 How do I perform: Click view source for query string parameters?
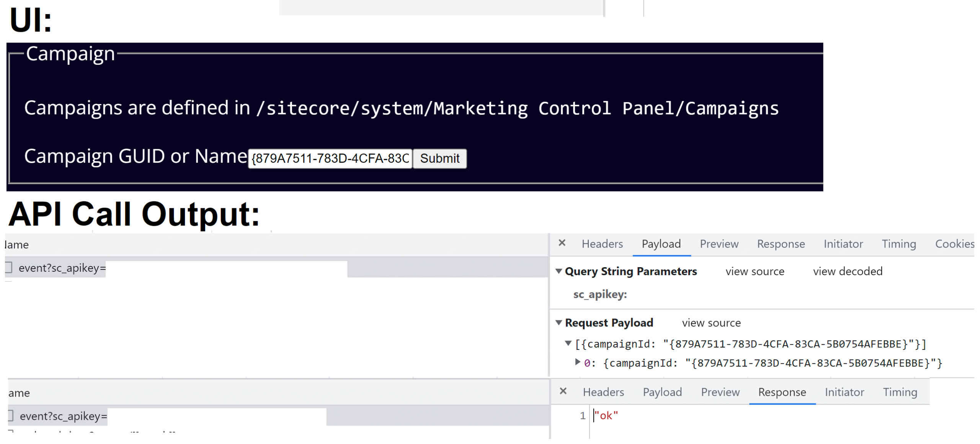[x=755, y=271]
